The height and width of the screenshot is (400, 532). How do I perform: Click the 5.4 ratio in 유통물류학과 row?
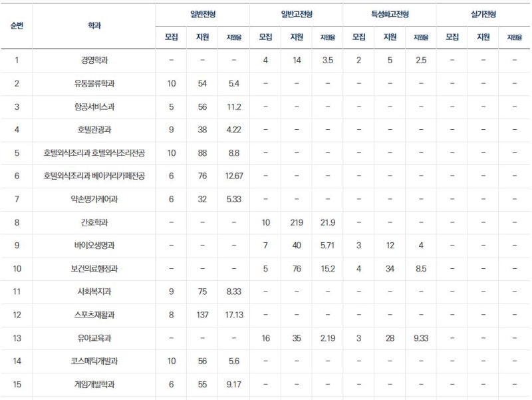pyautogui.click(x=234, y=84)
